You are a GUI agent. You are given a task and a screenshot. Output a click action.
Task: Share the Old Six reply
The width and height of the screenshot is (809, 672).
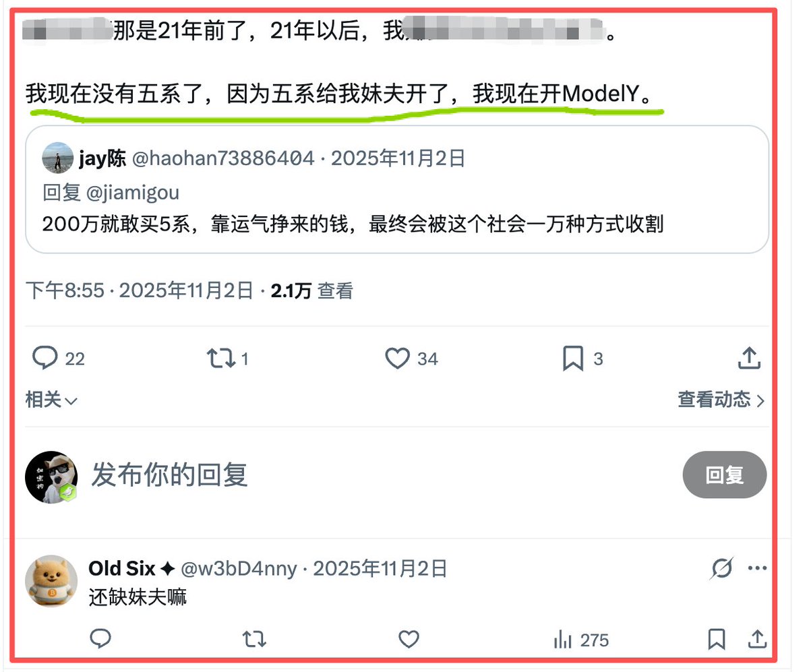coord(757,638)
